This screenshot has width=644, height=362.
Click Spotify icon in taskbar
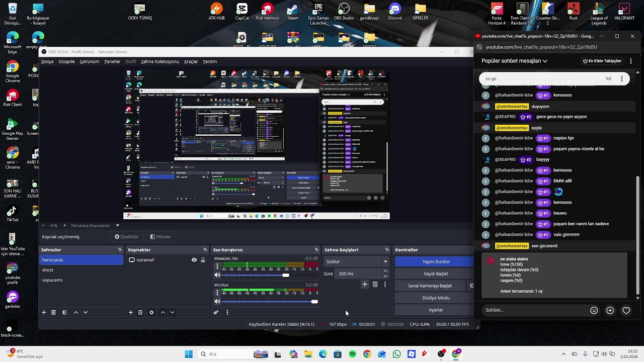352,354
